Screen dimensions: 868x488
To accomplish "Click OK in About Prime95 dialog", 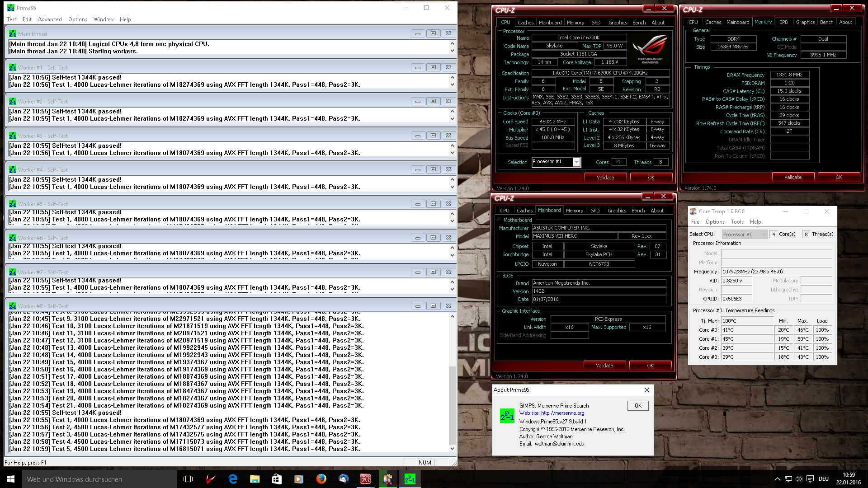I will [637, 406].
